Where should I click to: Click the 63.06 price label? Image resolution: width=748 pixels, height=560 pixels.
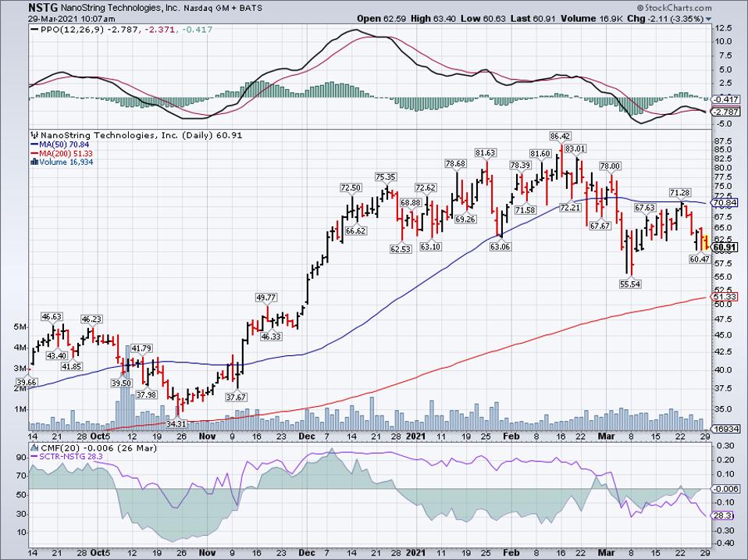[500, 247]
